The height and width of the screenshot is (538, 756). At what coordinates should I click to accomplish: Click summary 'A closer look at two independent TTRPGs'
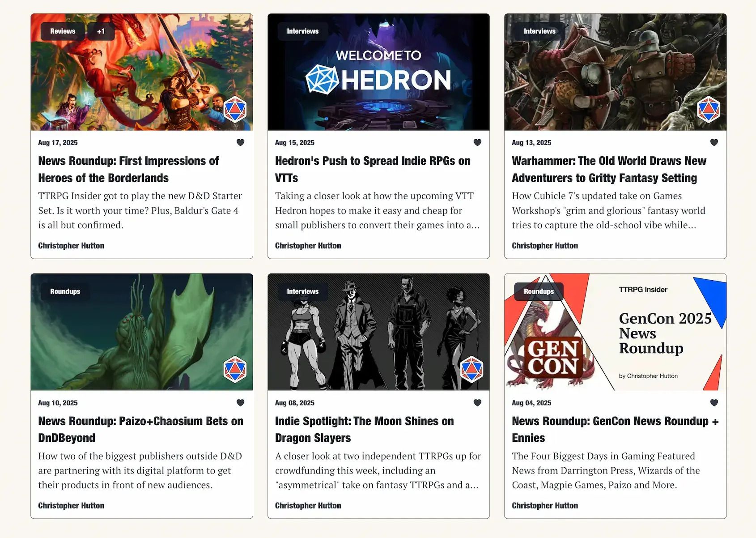[378, 470]
